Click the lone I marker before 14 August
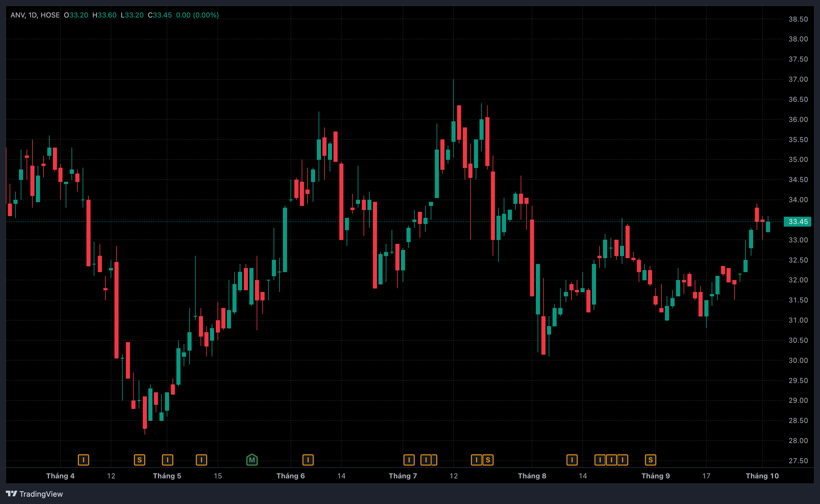 point(572,460)
